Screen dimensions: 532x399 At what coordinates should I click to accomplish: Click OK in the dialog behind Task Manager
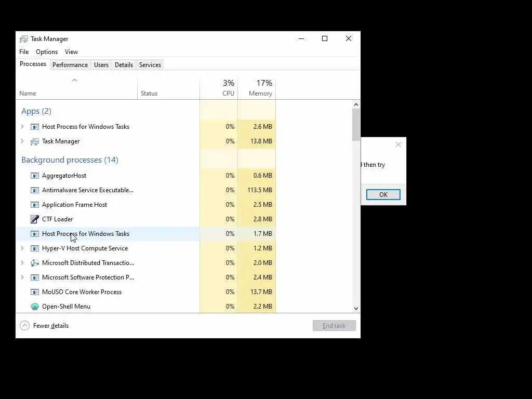(383, 195)
